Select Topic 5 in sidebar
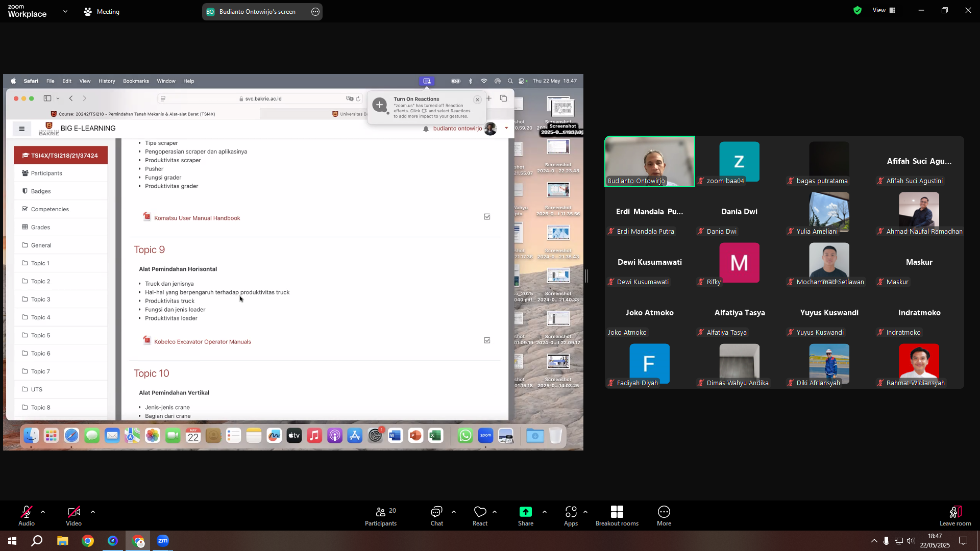 (x=61, y=335)
